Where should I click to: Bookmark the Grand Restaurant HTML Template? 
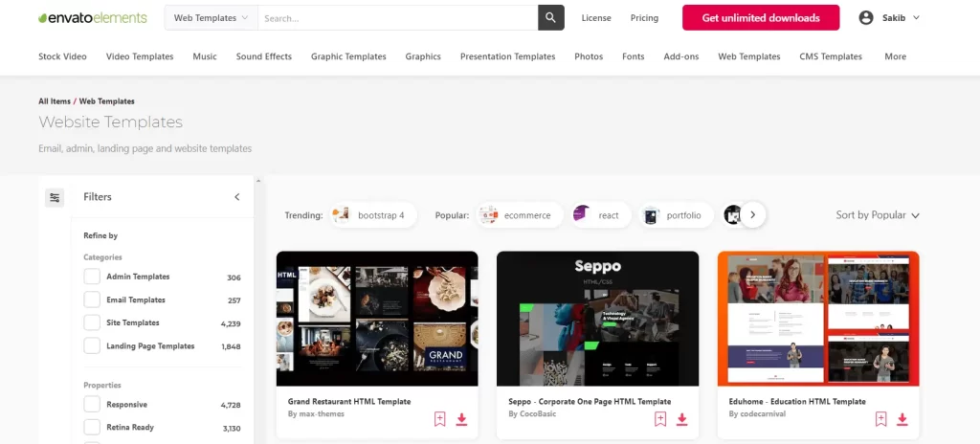point(440,419)
